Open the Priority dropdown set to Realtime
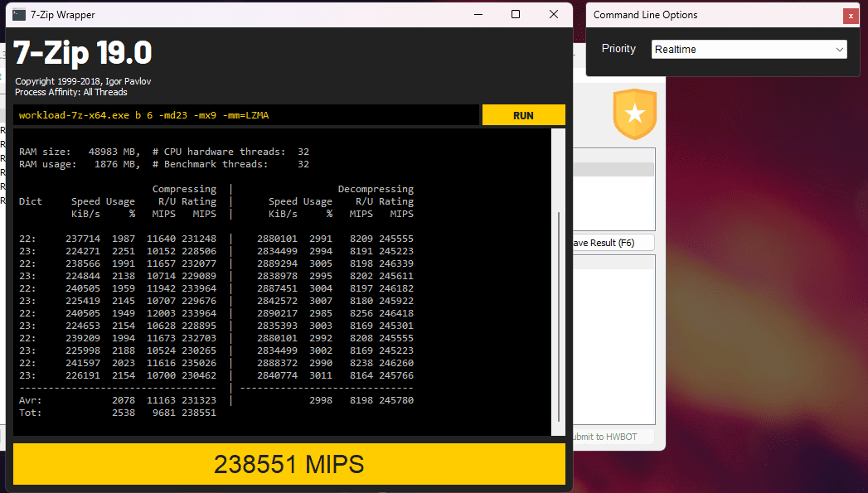 coord(749,49)
